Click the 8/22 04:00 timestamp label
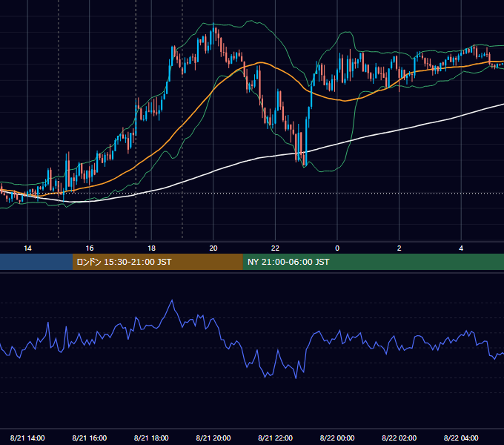Image resolution: width=504 pixels, height=445 pixels. point(461,438)
